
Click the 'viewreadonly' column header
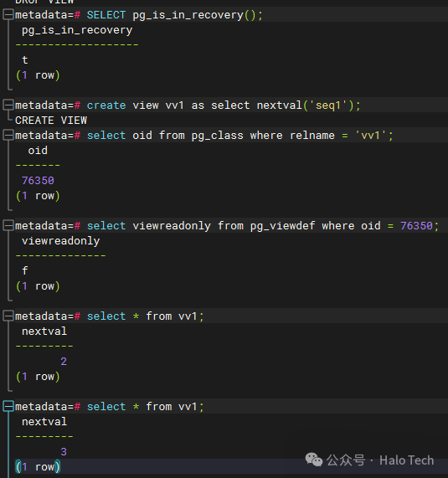tap(60, 241)
